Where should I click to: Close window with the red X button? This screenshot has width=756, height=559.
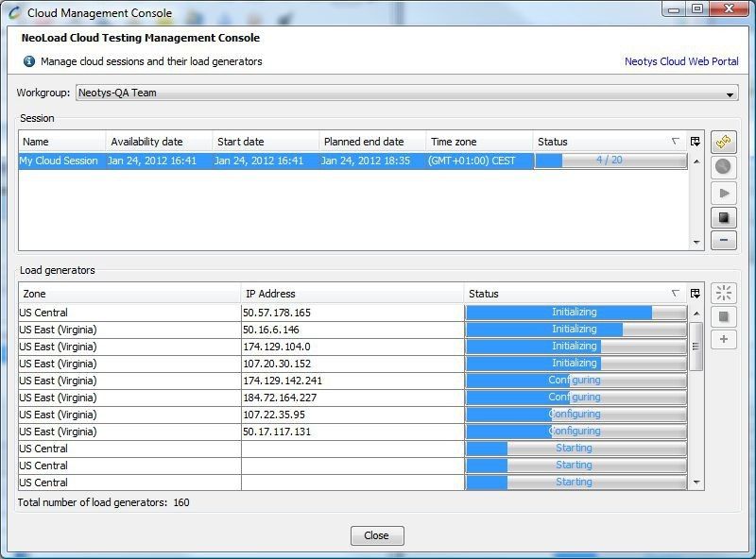729,9
